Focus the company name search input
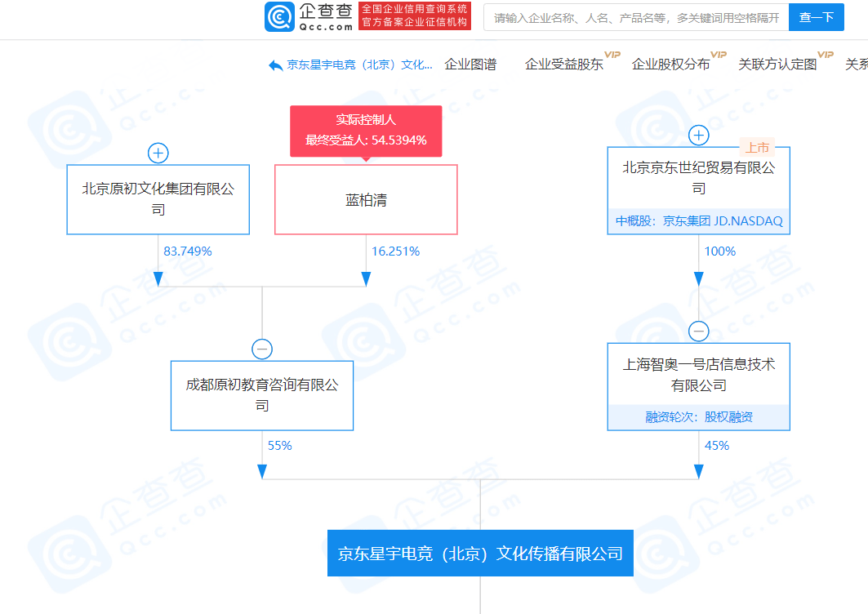The image size is (868, 614). pyautogui.click(x=636, y=17)
